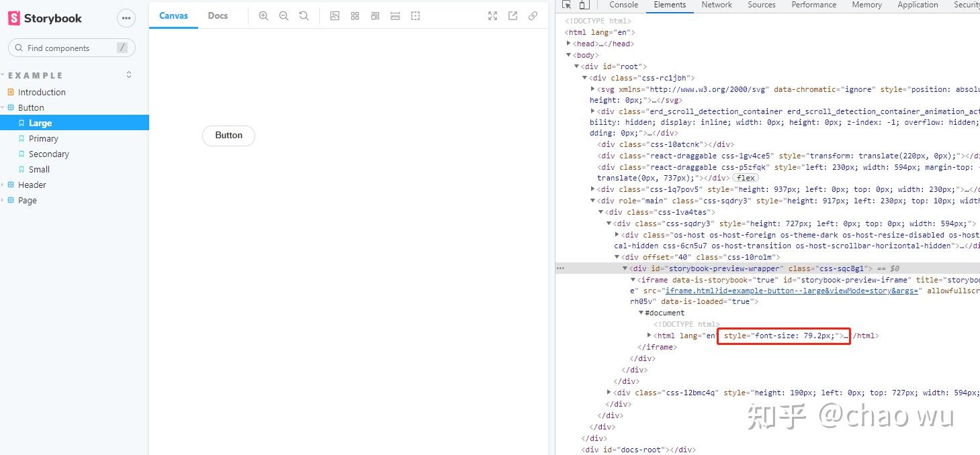Image resolution: width=980 pixels, height=455 pixels.
Task: Toggle the grid overlay icon
Action: [355, 15]
